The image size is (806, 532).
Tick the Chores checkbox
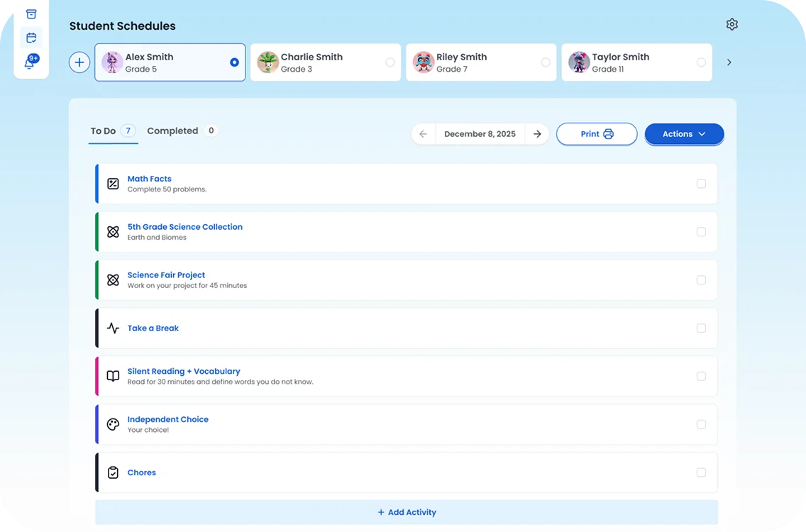tap(701, 472)
